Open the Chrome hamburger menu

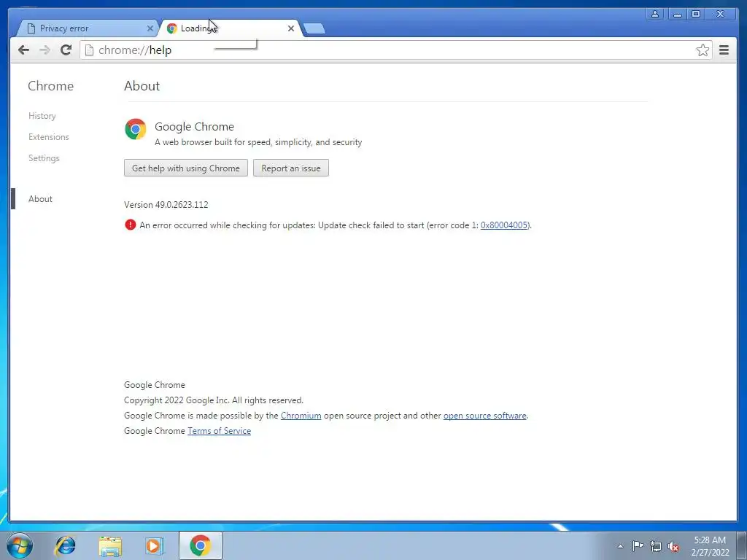click(x=724, y=50)
